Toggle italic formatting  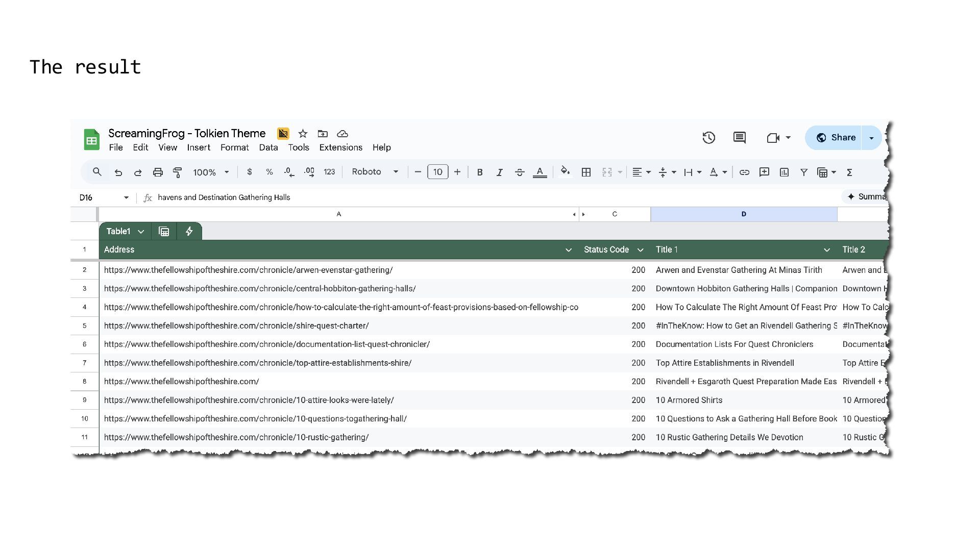(x=499, y=172)
